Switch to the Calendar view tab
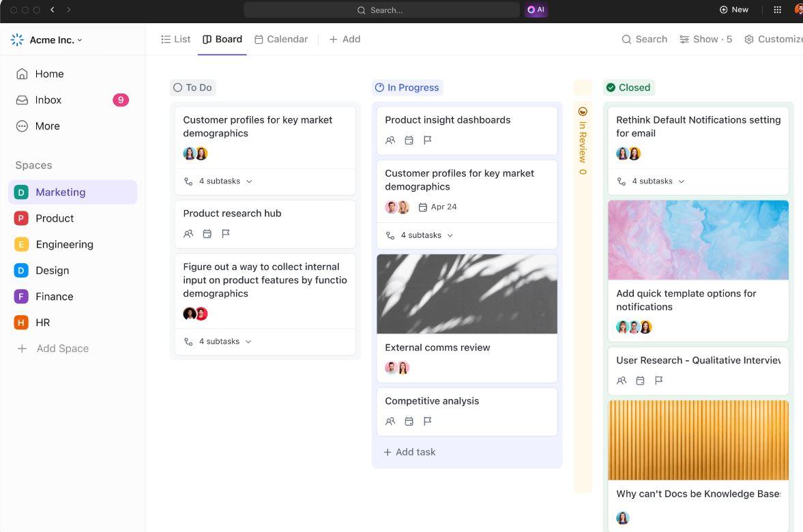Viewport: 803px width, 532px height. tap(281, 40)
